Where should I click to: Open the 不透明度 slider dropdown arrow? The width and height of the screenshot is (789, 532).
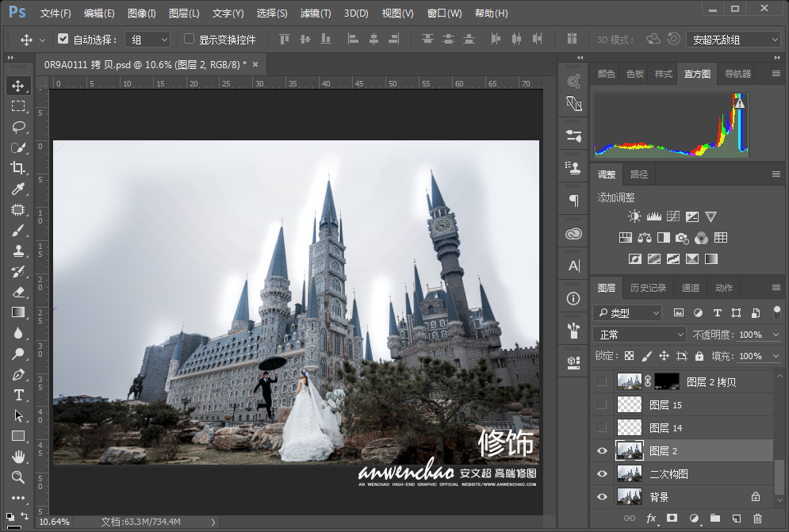coord(776,335)
